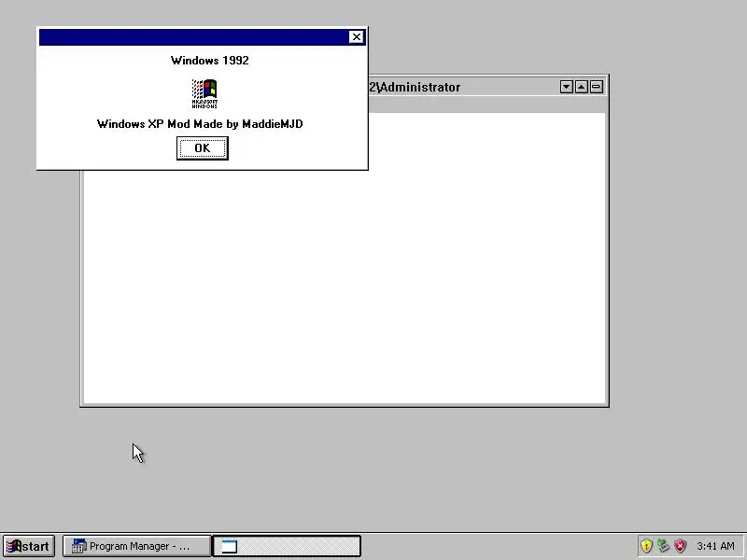Maximize Program Manager with the up-arrow button

(x=581, y=87)
